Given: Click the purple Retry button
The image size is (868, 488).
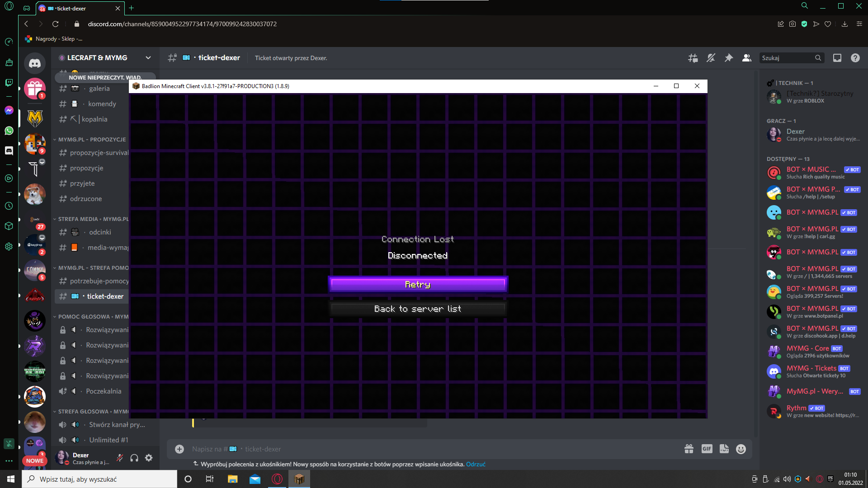Looking at the screenshot, I should coord(418,284).
